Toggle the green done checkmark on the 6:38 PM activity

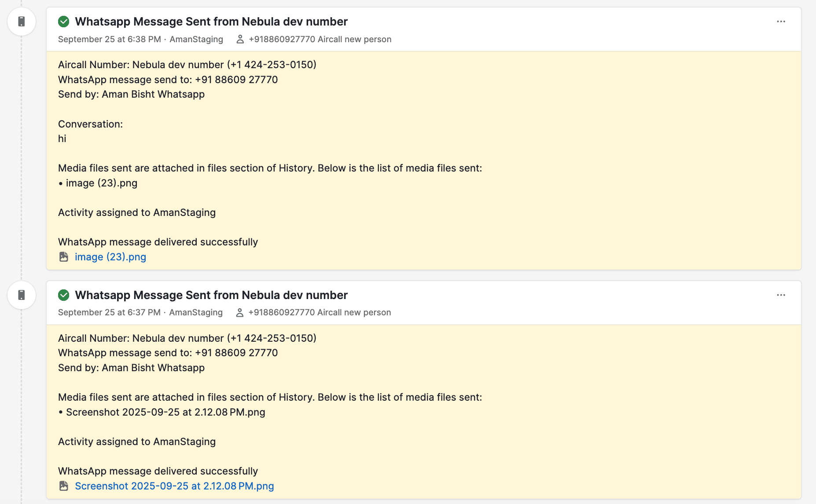click(x=64, y=22)
